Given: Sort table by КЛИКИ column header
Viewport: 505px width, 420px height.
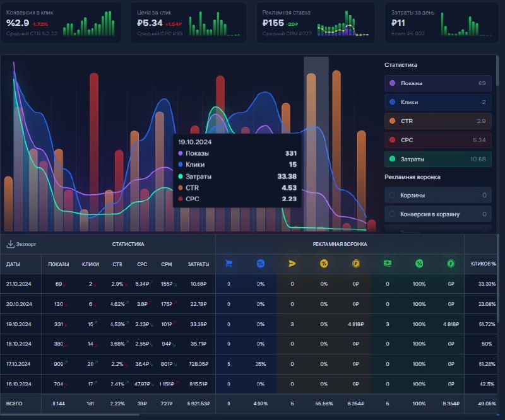Looking at the screenshot, I should click(90, 264).
